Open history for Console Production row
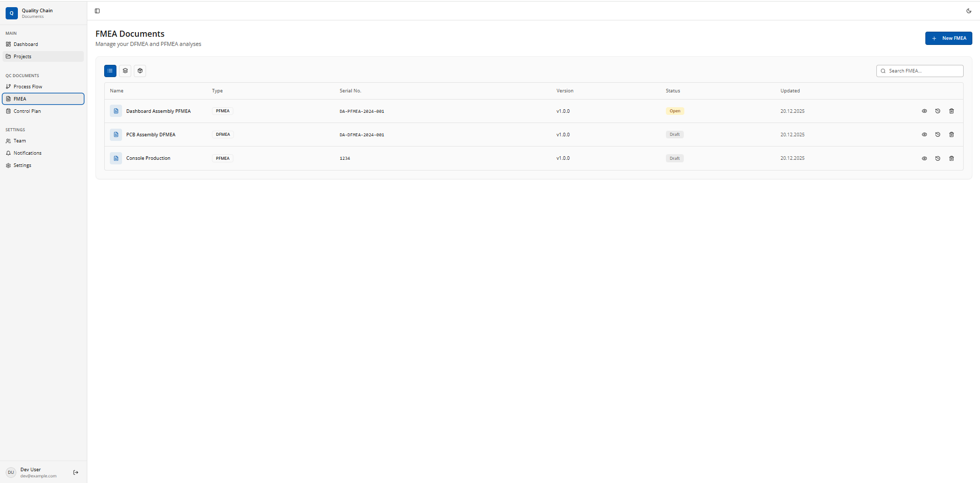This screenshot has height=483, width=980. 938,158
